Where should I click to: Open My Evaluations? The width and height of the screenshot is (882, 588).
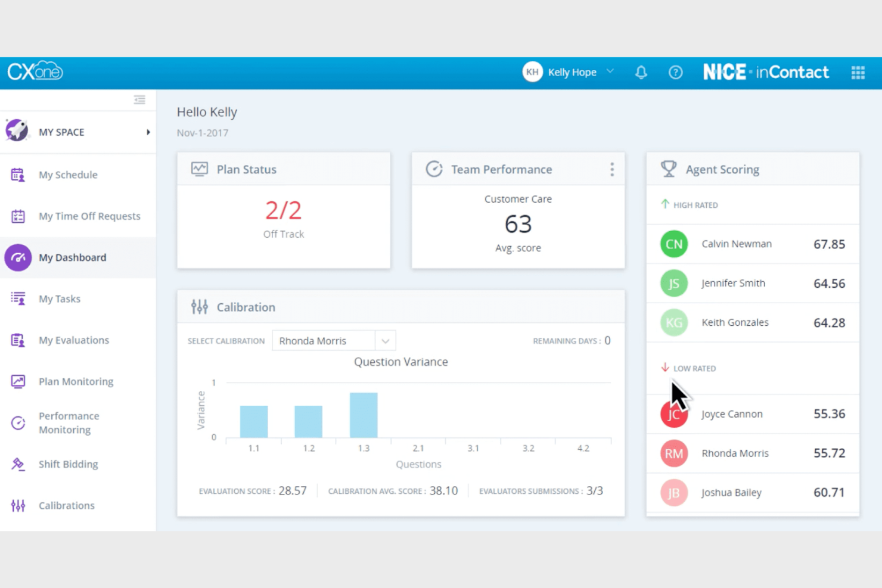click(74, 340)
